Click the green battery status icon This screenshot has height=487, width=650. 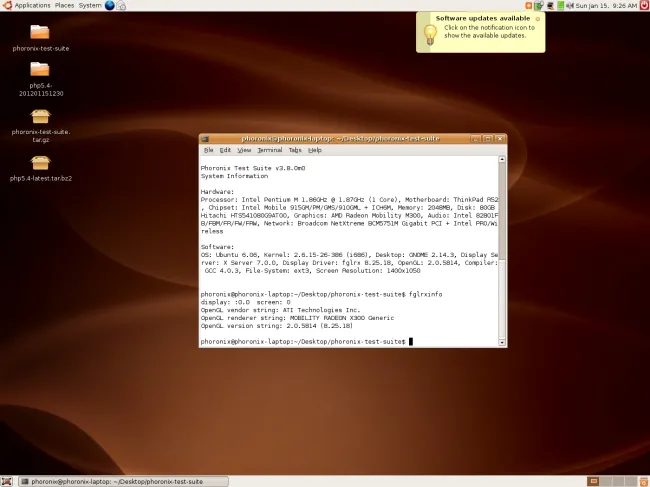click(x=560, y=5)
